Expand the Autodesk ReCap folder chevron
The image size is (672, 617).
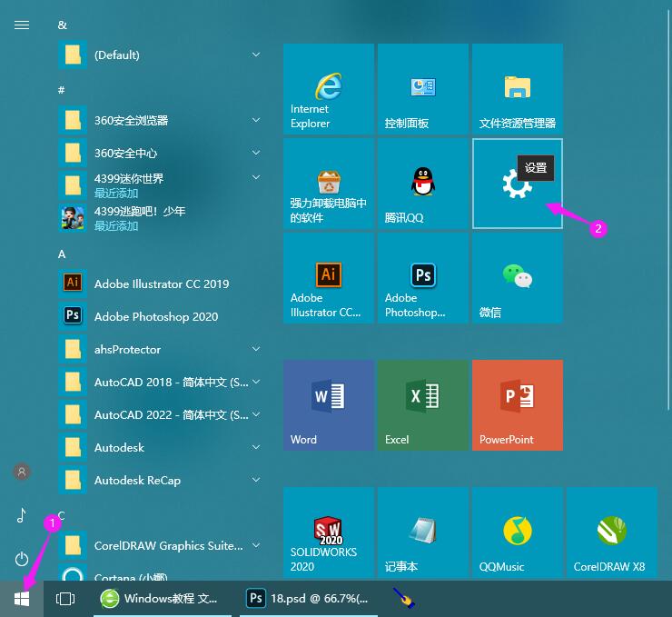click(256, 480)
